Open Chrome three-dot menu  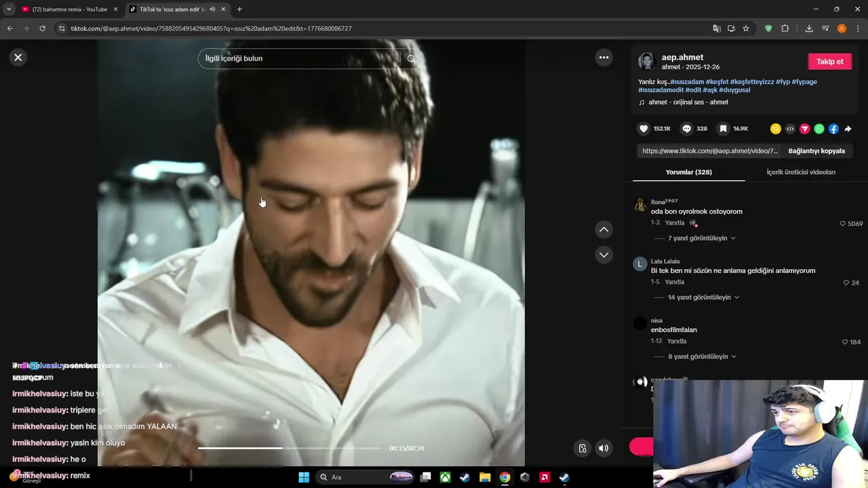pos(858,28)
